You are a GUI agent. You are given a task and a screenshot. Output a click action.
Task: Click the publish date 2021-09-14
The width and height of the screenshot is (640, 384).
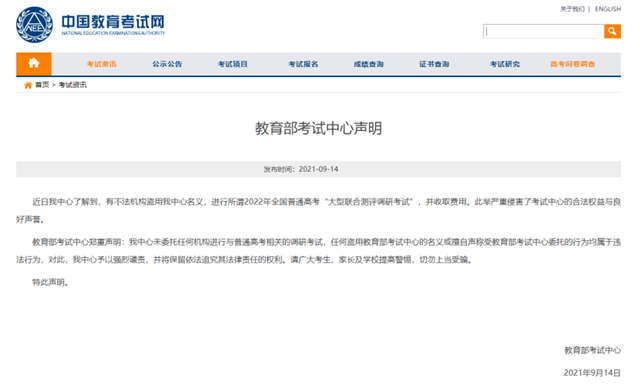(318, 169)
